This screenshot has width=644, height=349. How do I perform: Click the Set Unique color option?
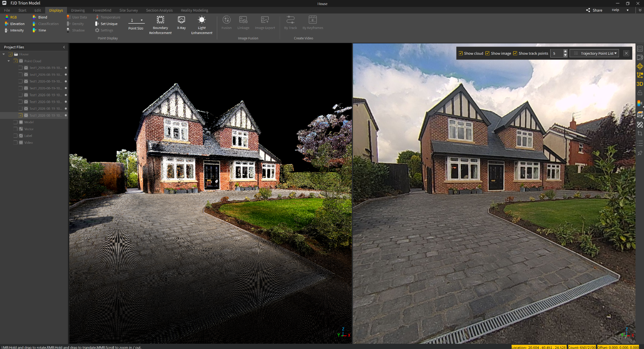tap(106, 24)
